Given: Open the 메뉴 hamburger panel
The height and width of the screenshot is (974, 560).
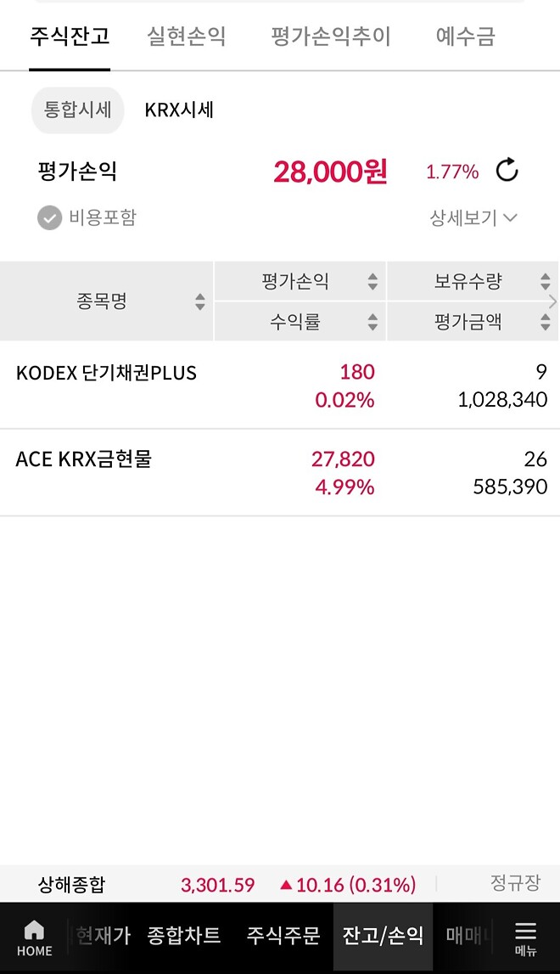Looking at the screenshot, I should (x=524, y=937).
